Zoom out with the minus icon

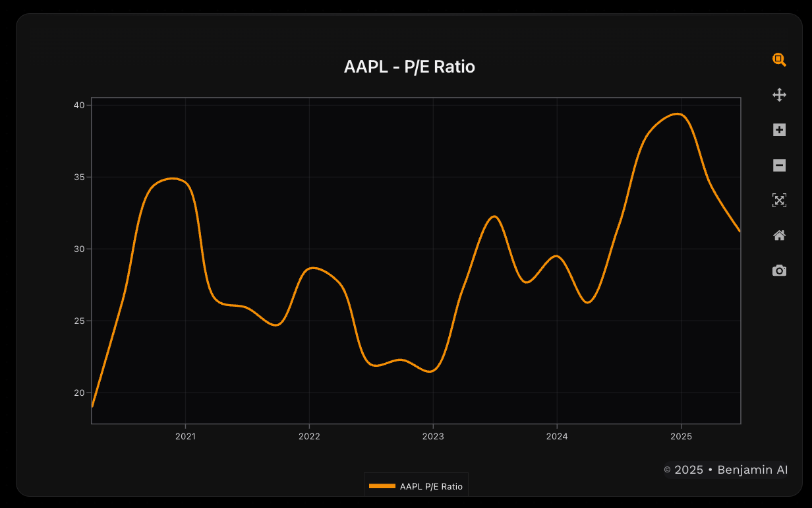779,165
